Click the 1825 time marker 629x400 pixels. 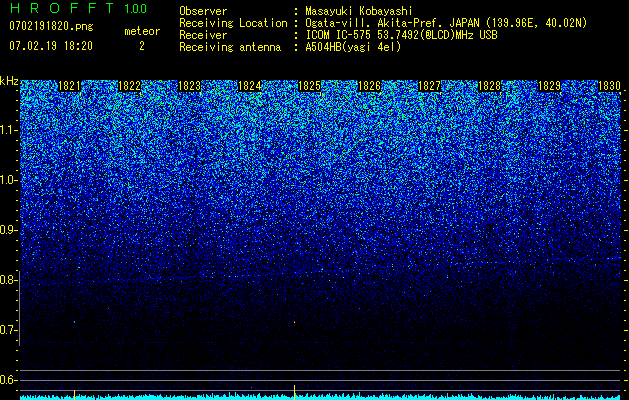[310, 86]
